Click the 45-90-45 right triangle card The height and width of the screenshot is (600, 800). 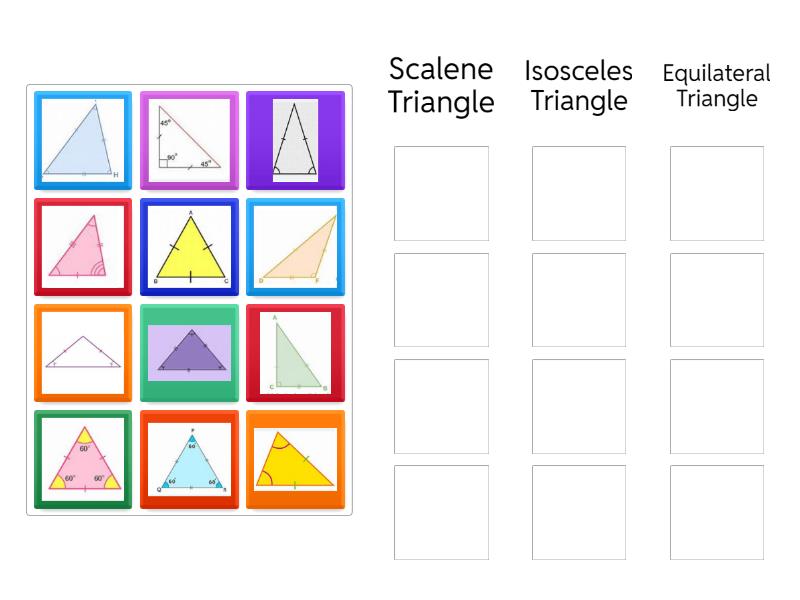[189, 141]
